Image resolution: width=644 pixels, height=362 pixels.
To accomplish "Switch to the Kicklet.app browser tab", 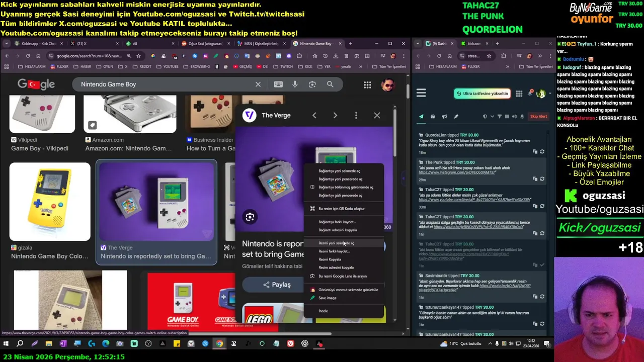I will (38, 44).
